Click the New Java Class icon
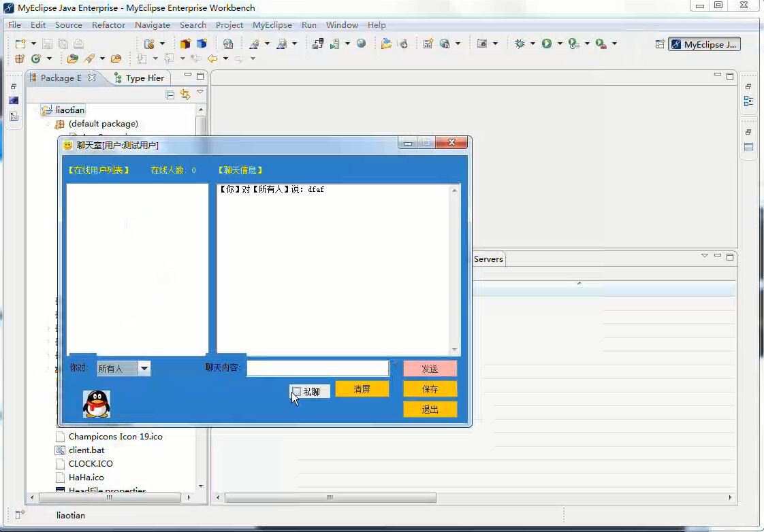Image resolution: width=764 pixels, height=532 pixels. tap(36, 59)
